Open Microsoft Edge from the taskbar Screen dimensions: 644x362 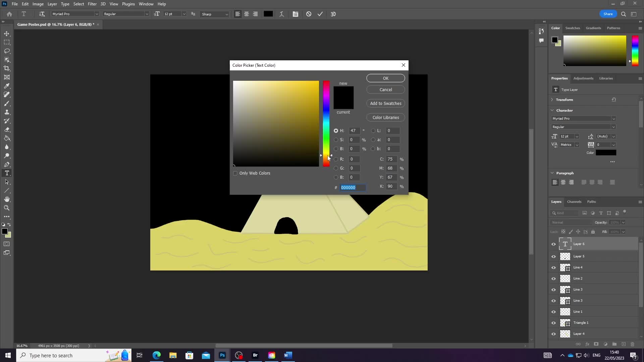tap(157, 355)
